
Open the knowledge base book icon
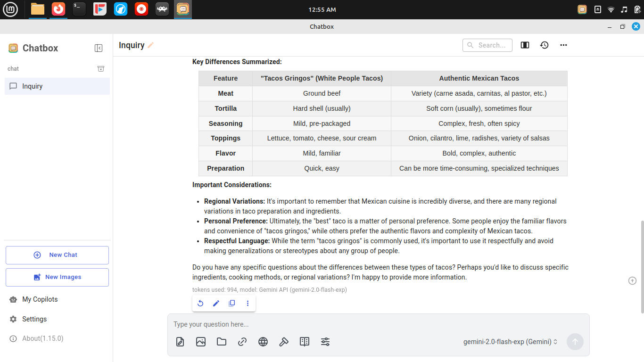pos(305,342)
